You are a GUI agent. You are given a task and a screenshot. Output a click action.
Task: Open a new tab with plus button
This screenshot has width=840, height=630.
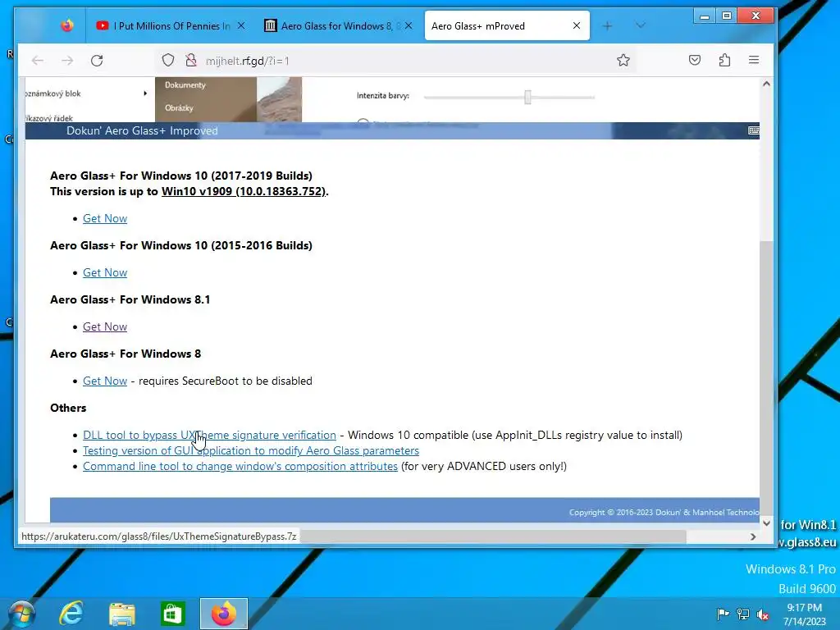pyautogui.click(x=607, y=25)
